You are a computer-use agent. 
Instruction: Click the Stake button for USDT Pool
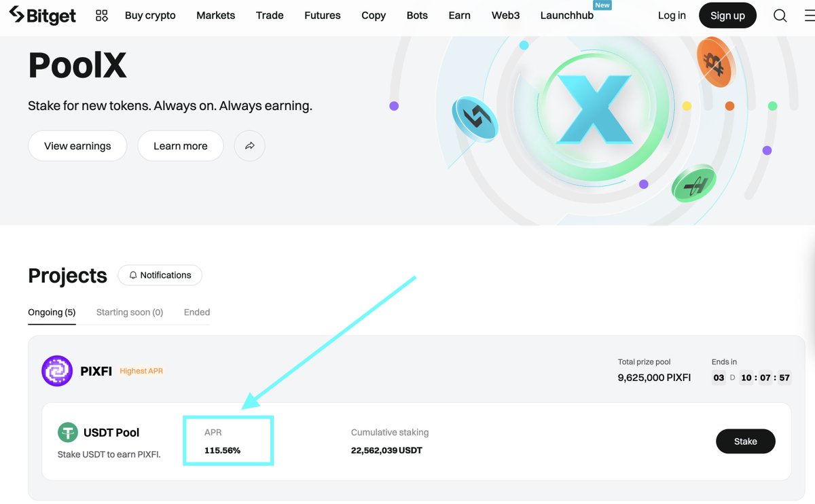pos(745,442)
